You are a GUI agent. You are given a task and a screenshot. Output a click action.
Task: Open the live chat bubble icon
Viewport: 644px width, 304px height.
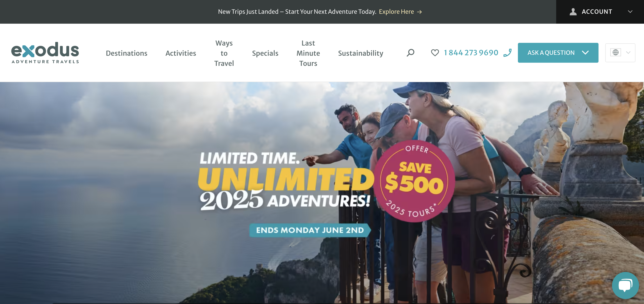tap(625, 286)
